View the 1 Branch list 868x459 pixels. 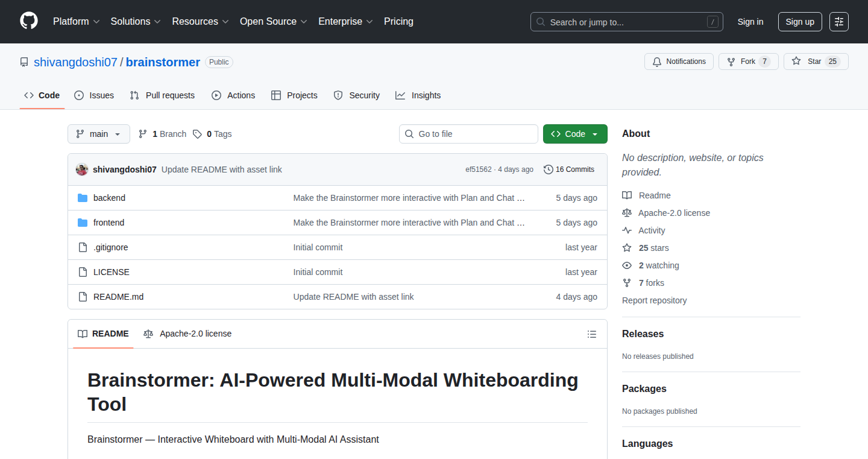click(162, 134)
